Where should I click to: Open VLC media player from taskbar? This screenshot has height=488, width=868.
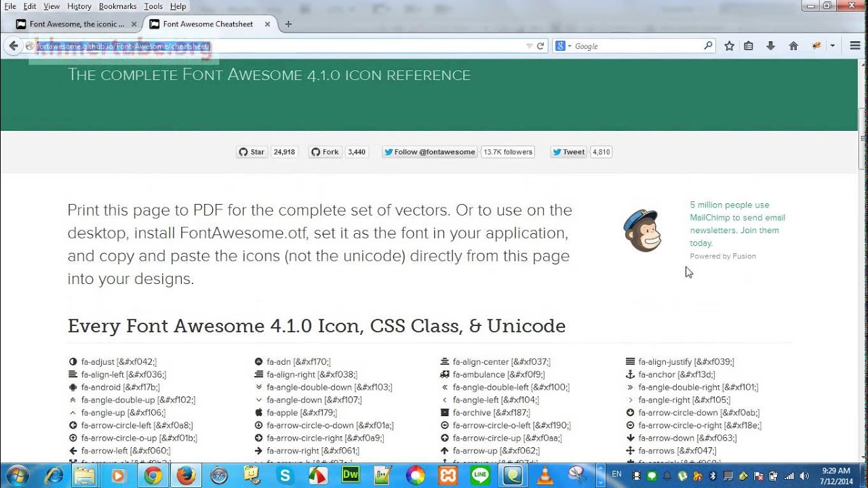[545, 476]
